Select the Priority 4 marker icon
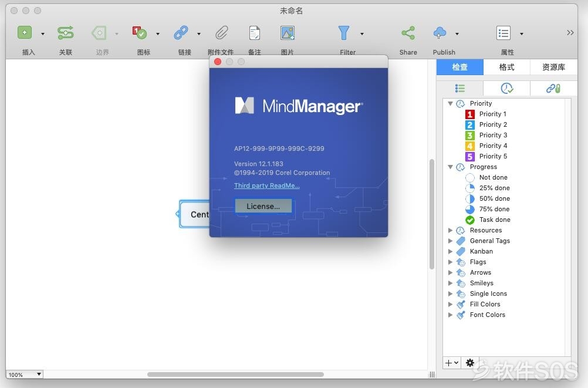Screen dimensions: 588x388 click(x=470, y=146)
